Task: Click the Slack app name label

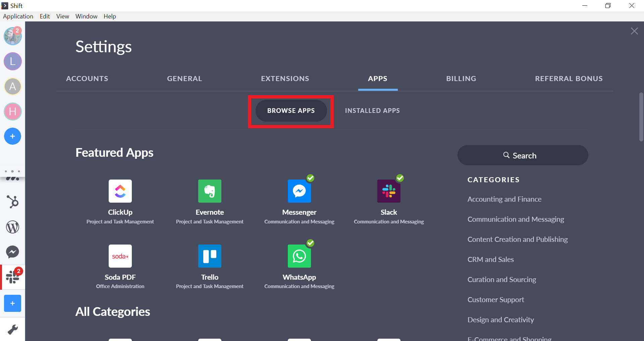Action: point(389,212)
